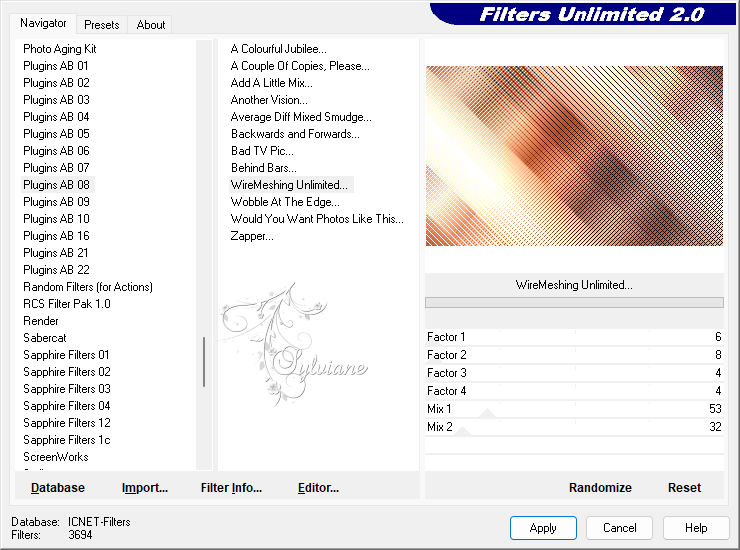Select Sapphire Filters 03

67,389
